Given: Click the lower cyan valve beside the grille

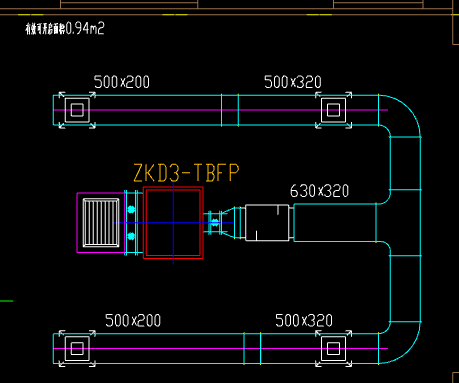Looking at the screenshot, I should click(131, 236).
